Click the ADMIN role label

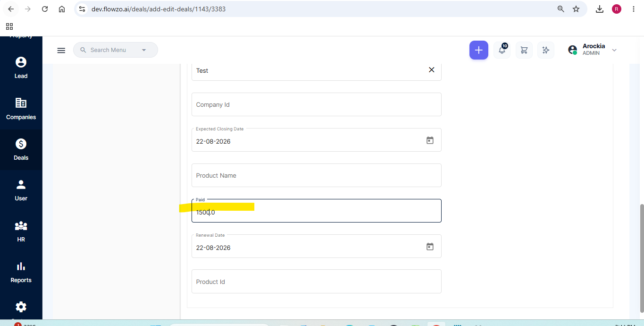click(x=591, y=53)
